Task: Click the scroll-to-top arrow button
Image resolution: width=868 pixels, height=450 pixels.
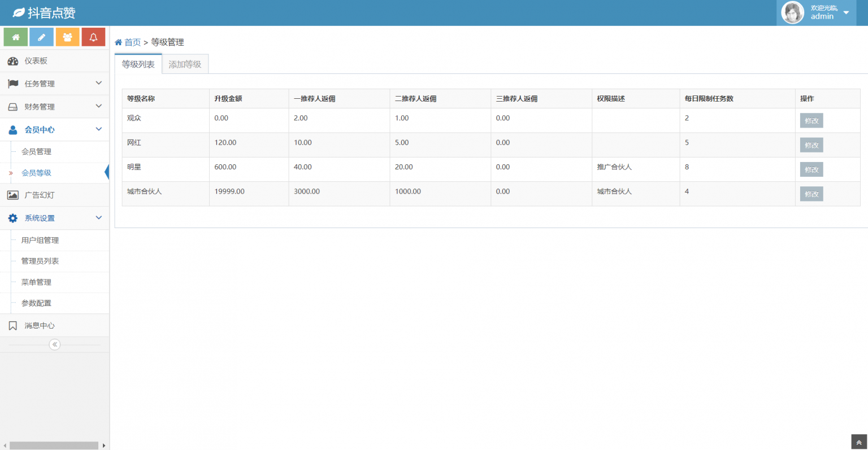Action: 858,442
